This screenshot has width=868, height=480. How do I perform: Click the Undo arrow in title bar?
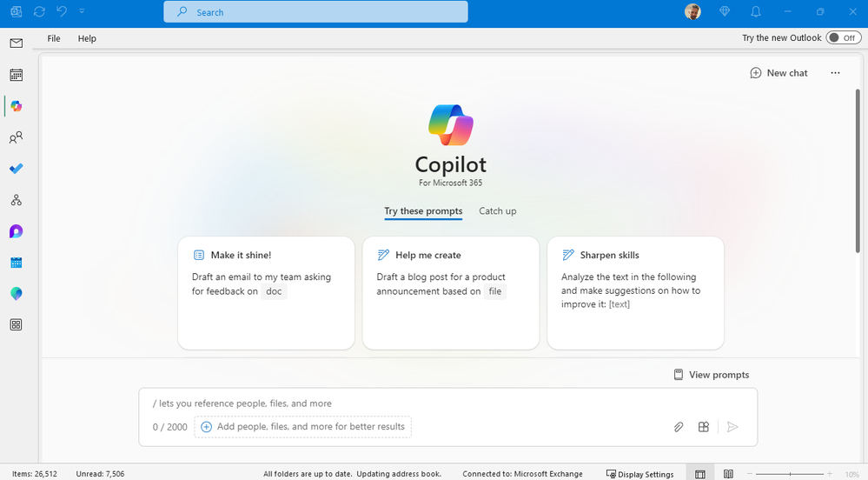tap(62, 11)
